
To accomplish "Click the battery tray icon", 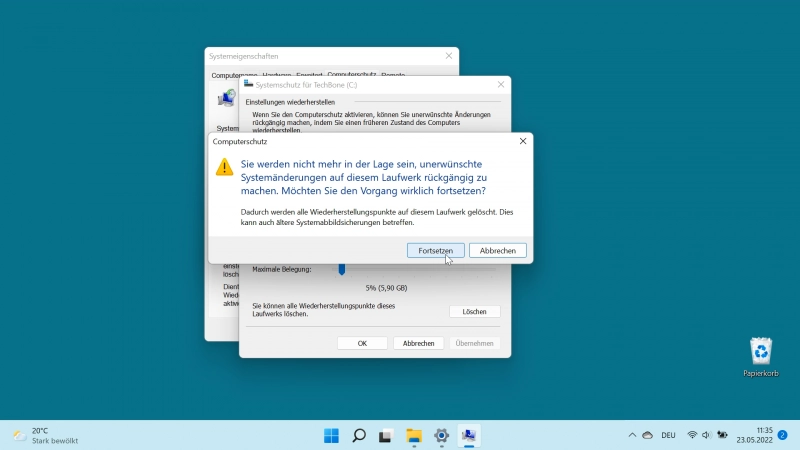I will tap(722, 435).
